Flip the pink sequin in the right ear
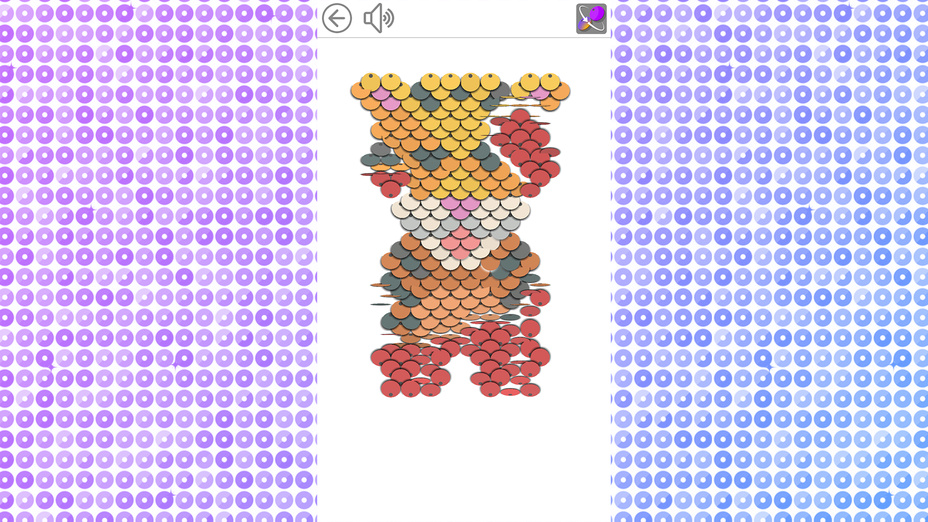This screenshot has width=928, height=522. (540, 92)
